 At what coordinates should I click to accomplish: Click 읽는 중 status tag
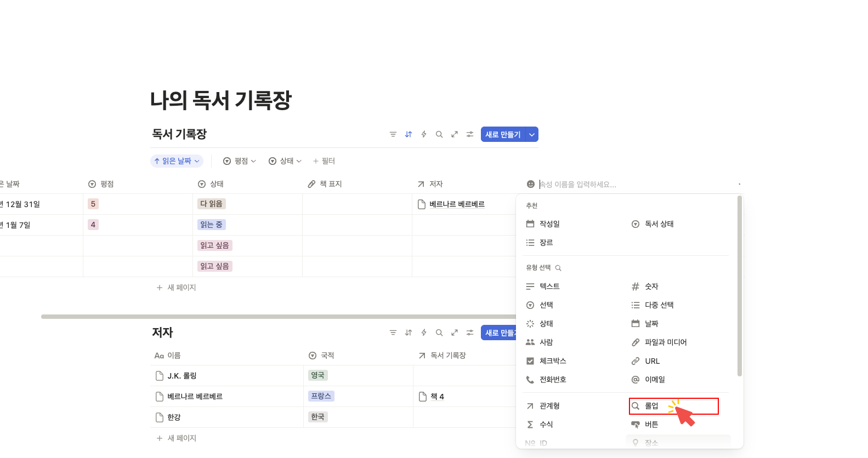(212, 225)
